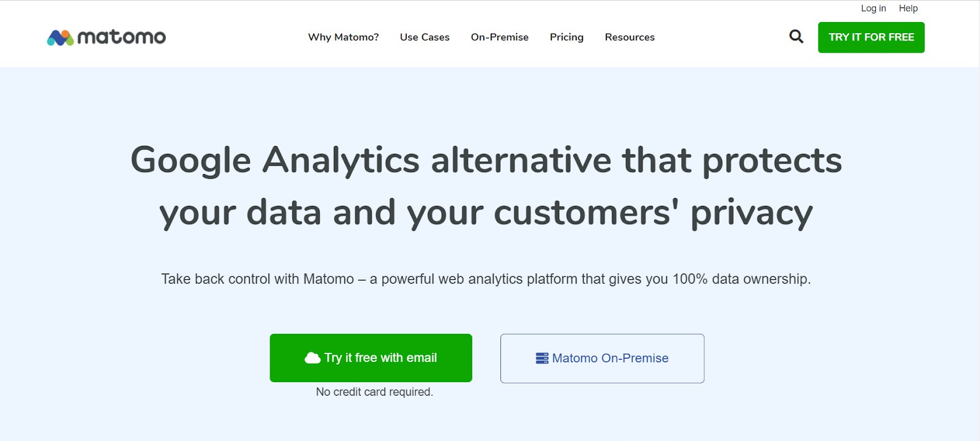980x441 pixels.
Task: Click the 'Google Analytics alternative that protects' headline line
Action: [486, 160]
